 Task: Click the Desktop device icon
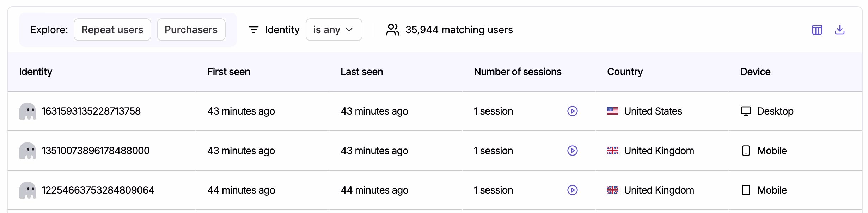746,111
